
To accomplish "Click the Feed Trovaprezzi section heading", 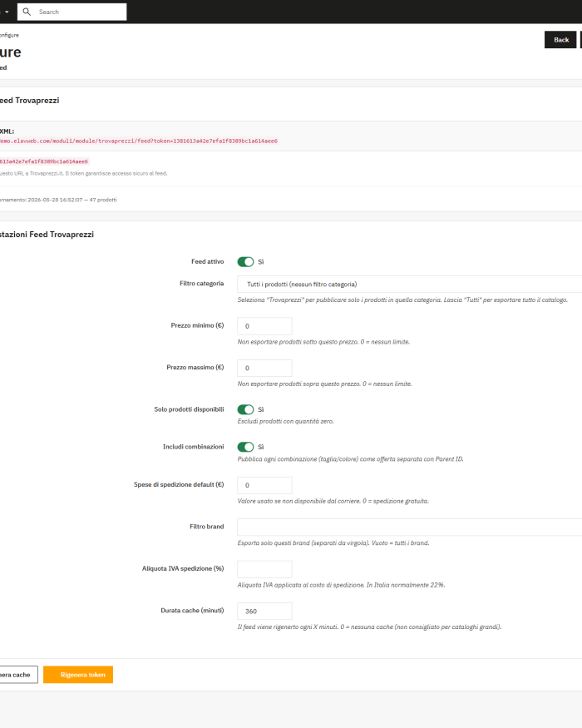I will click(x=30, y=101).
